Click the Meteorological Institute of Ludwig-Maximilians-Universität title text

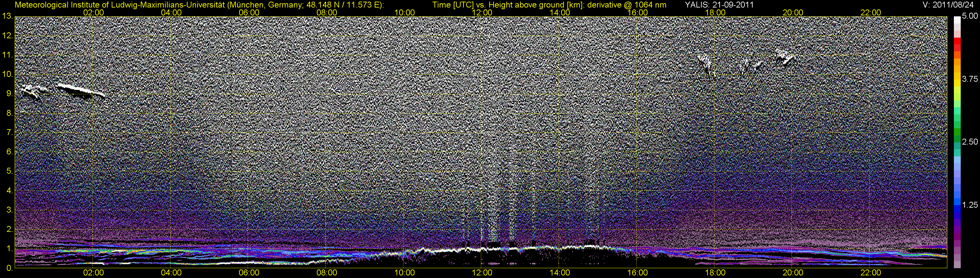tap(199, 5)
